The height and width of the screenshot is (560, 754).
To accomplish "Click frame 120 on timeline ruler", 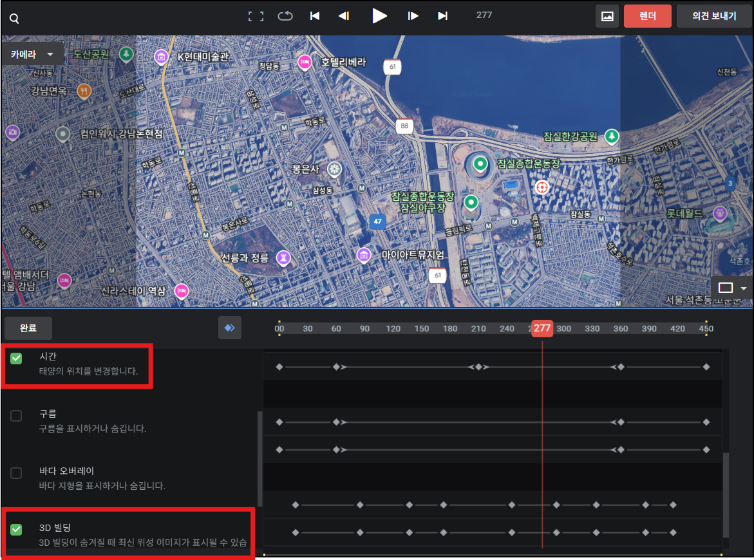I will [x=393, y=329].
